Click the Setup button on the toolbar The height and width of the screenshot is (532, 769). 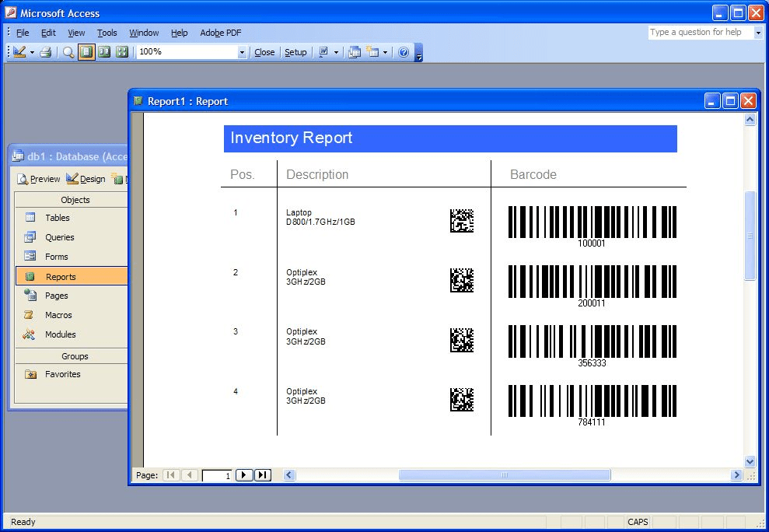(x=295, y=52)
